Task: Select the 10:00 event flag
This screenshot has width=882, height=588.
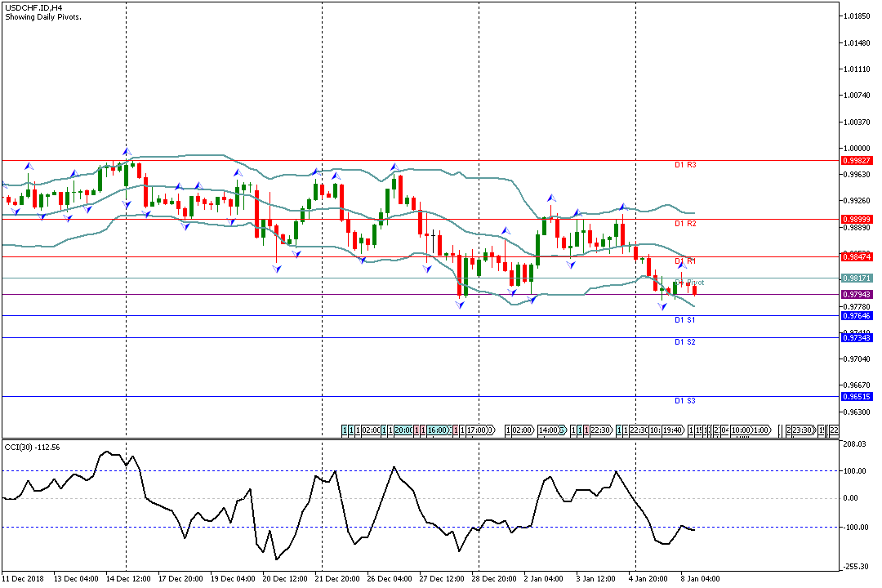Action: (741, 430)
